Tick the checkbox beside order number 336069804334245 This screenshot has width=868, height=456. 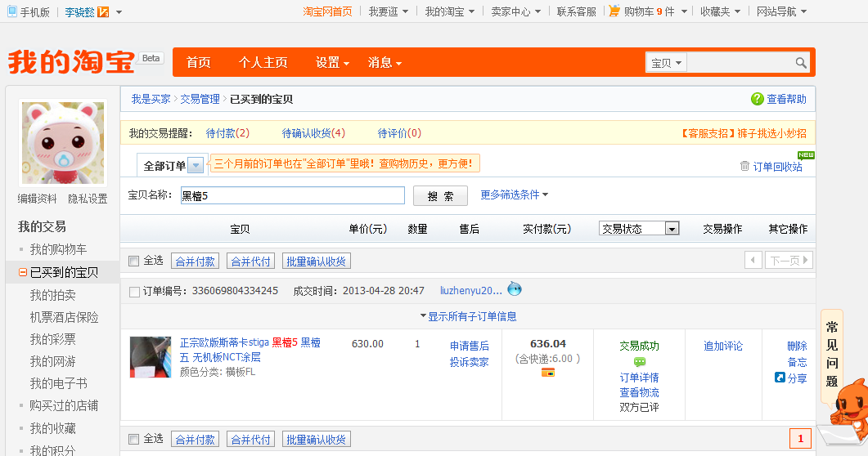tap(134, 291)
